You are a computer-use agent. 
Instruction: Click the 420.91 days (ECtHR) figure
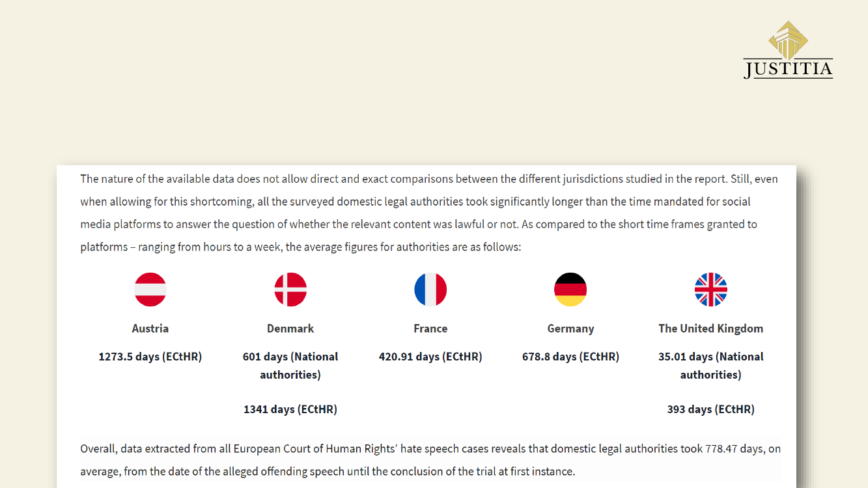[430, 357]
